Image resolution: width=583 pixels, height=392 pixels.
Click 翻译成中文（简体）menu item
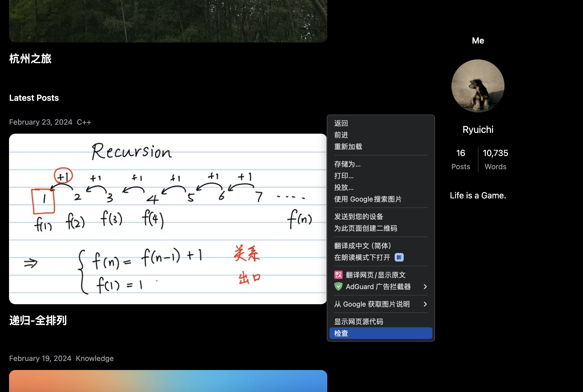(x=362, y=246)
